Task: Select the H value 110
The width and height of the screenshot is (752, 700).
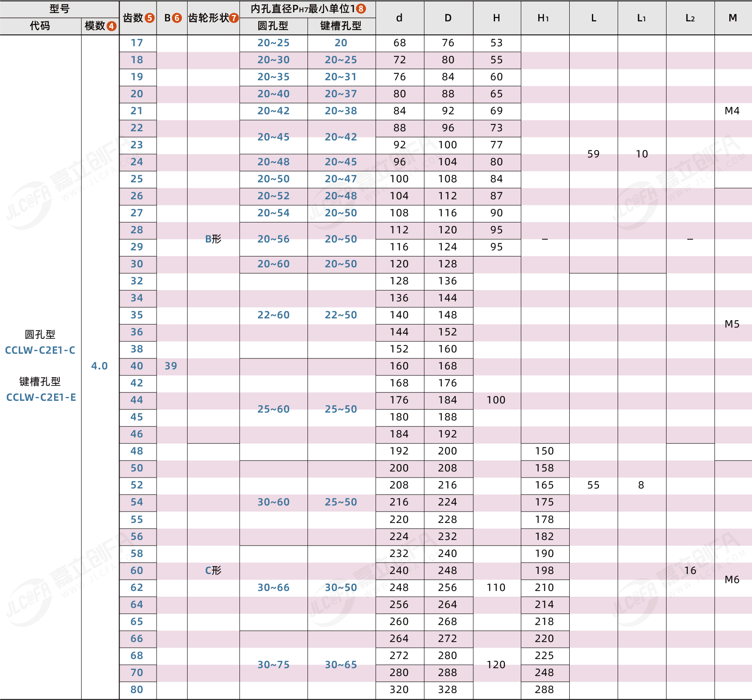Action: point(496,587)
